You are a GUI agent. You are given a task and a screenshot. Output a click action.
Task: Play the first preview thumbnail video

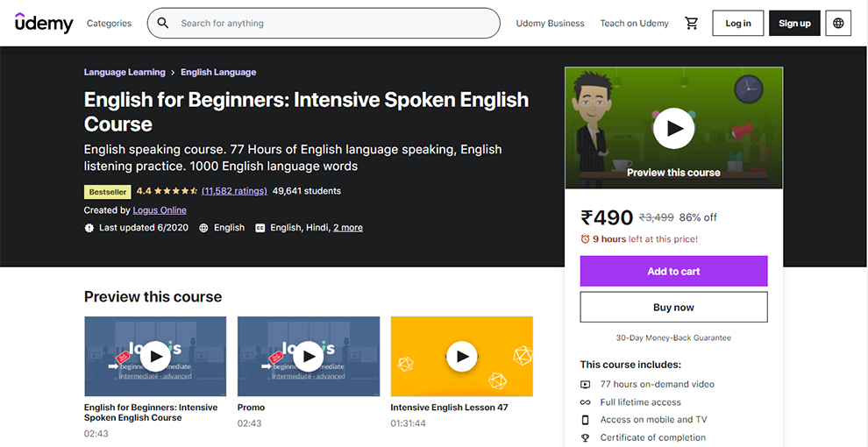155,356
